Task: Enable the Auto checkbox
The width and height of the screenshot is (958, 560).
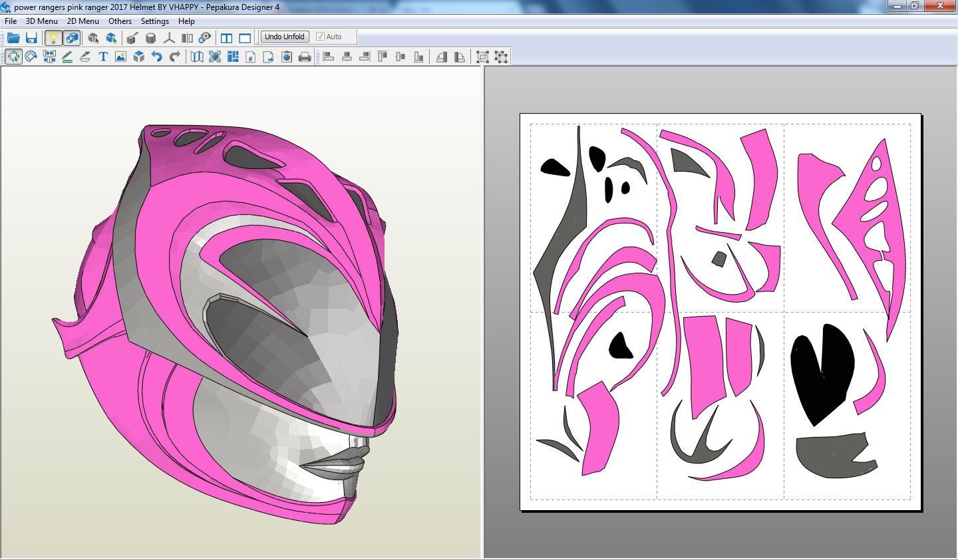Action: tap(321, 37)
